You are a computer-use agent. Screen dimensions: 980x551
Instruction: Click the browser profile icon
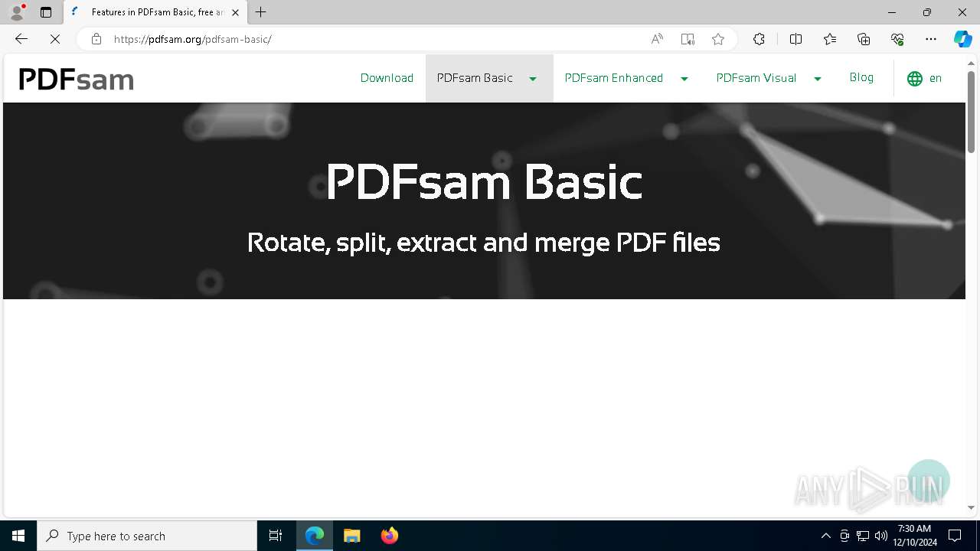(x=17, y=12)
